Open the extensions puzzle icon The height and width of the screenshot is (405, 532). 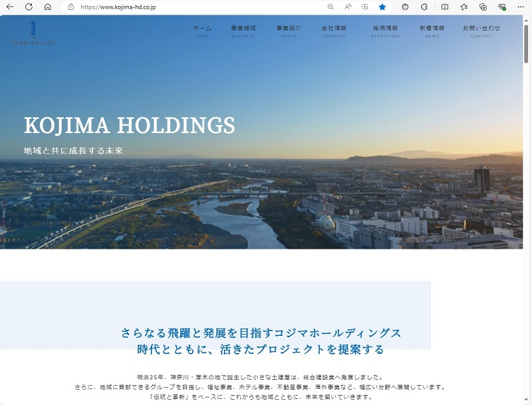click(424, 7)
